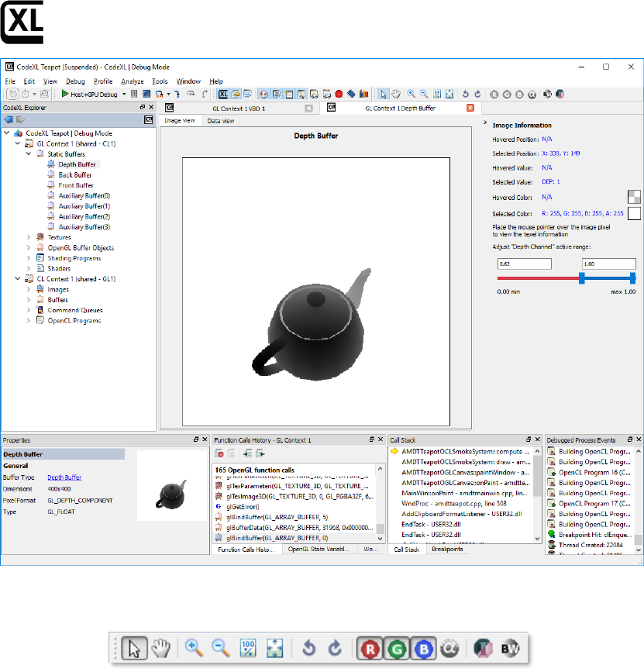Select the hand pan tool in main toolbar
The width and height of the screenshot is (644, 672).
click(x=396, y=94)
